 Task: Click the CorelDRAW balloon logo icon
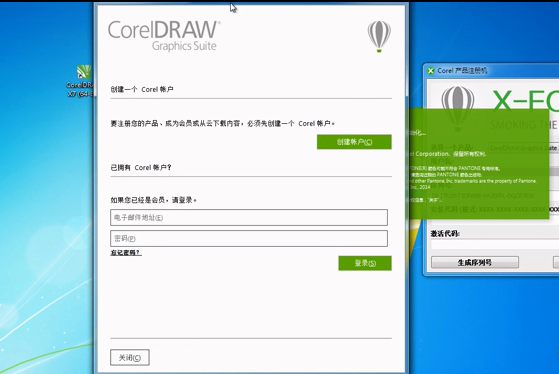point(379,36)
